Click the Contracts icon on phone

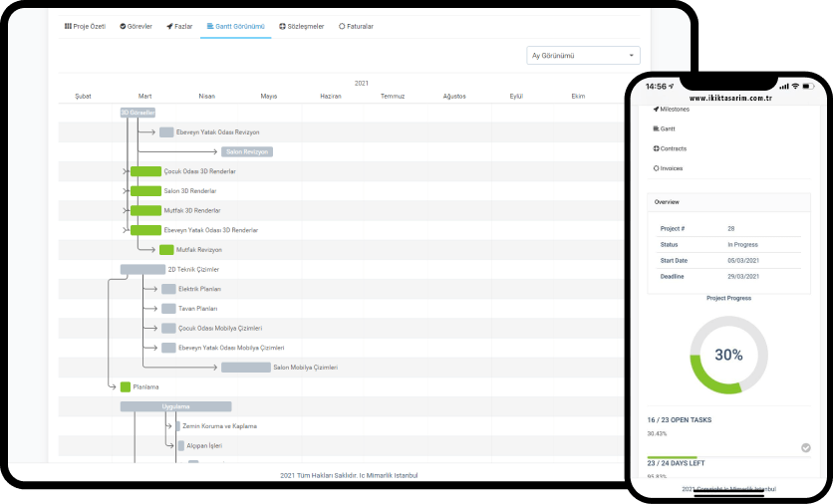[655, 148]
